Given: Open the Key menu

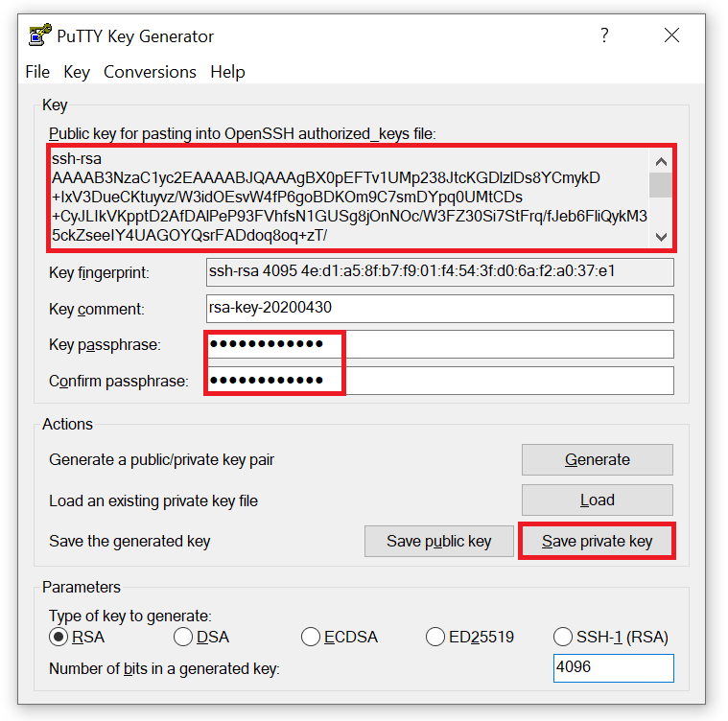Looking at the screenshot, I should (77, 72).
